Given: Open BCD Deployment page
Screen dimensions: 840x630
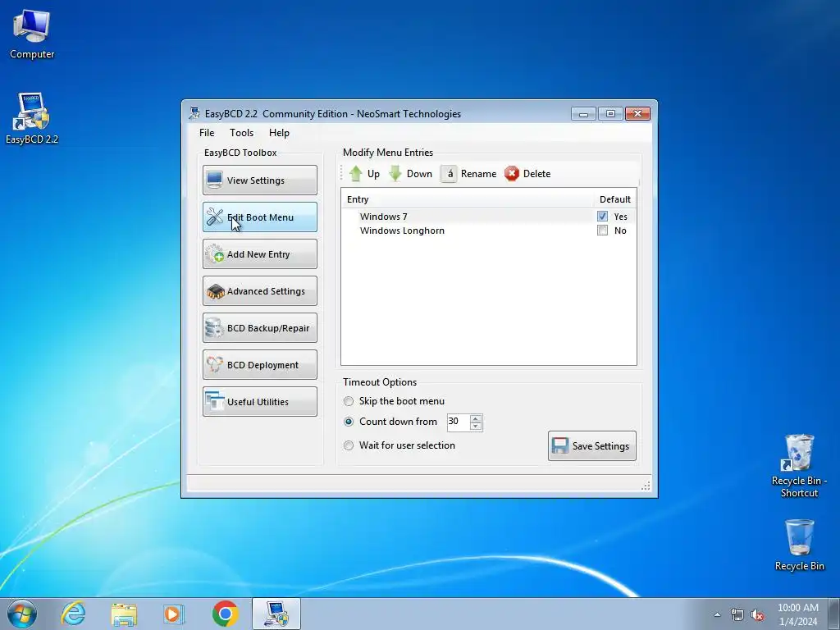Looking at the screenshot, I should 260,365.
